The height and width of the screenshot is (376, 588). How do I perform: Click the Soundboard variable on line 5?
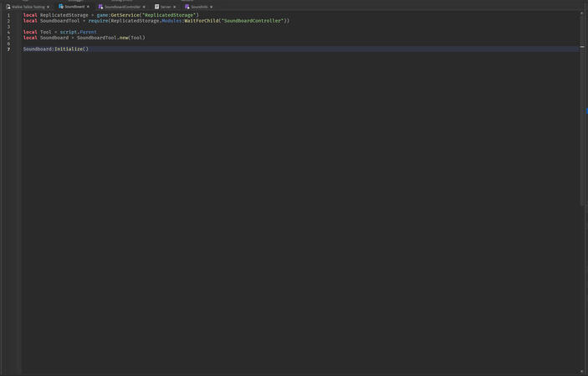(54, 38)
